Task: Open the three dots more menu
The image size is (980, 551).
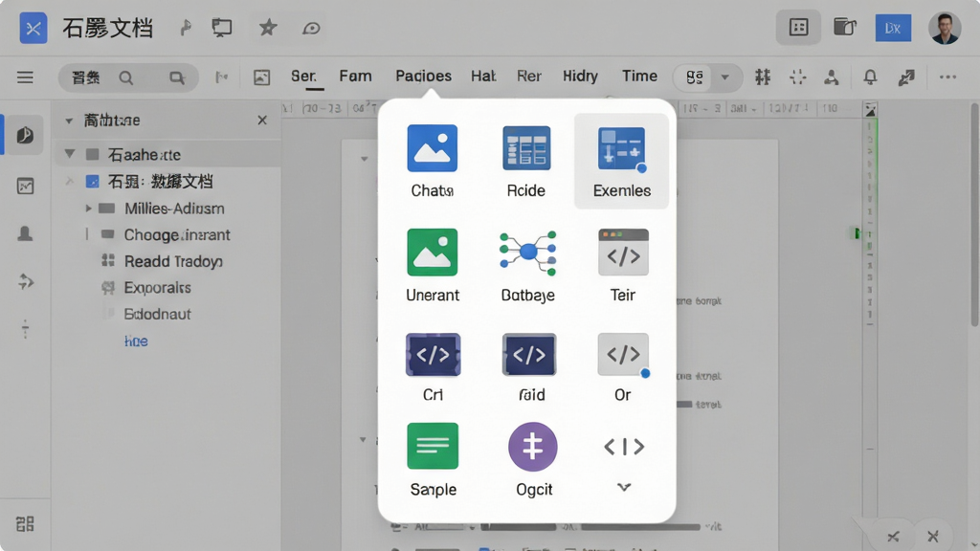Action: tap(947, 77)
